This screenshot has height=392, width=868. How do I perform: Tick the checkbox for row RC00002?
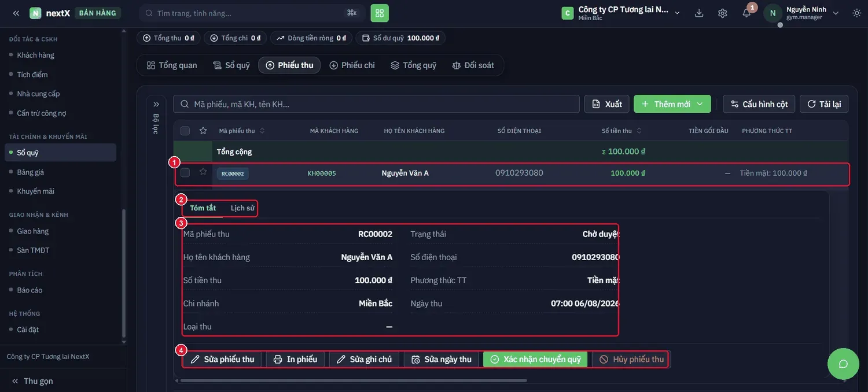tap(185, 172)
